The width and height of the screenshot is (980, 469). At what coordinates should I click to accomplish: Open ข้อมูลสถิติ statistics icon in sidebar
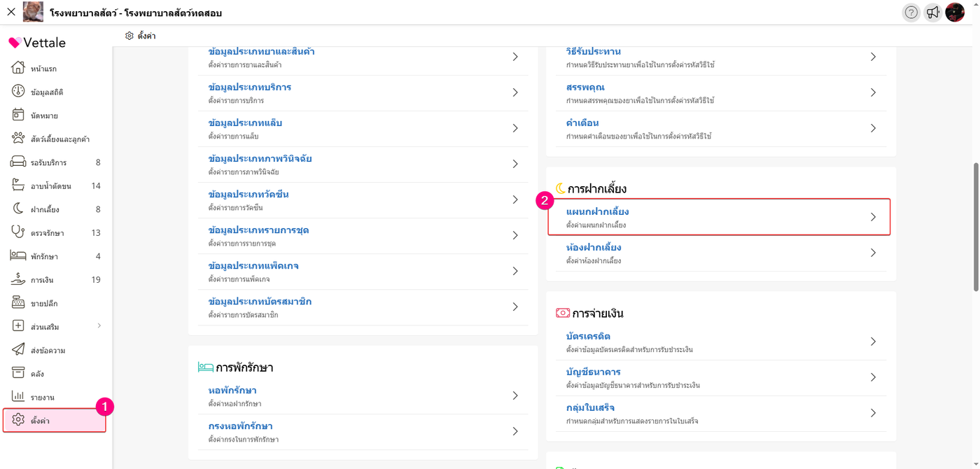coord(18,92)
